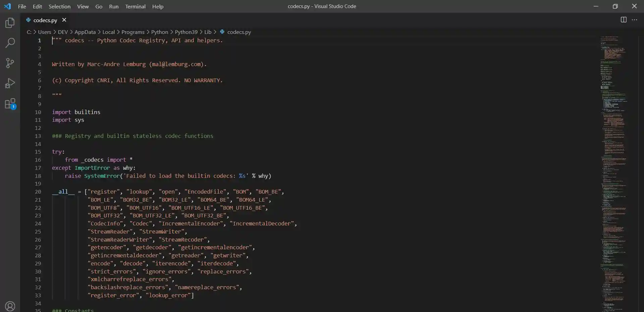Open the Lib breadcrumb dropdown

pos(208,32)
